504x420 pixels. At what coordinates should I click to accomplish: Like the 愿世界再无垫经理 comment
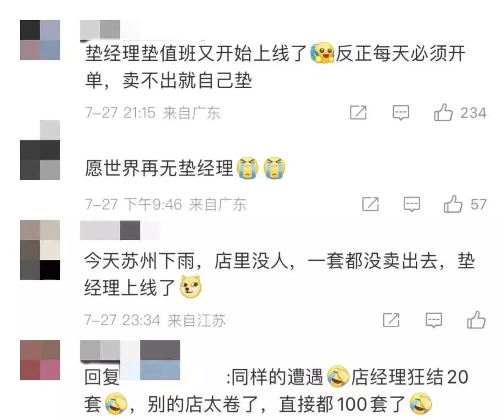pyautogui.click(x=453, y=204)
